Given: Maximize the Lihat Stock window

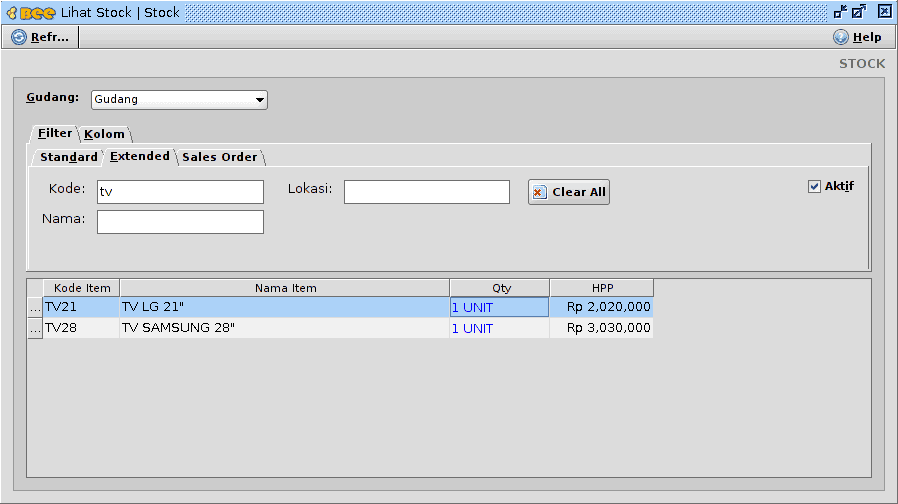Looking at the screenshot, I should [x=859, y=12].
